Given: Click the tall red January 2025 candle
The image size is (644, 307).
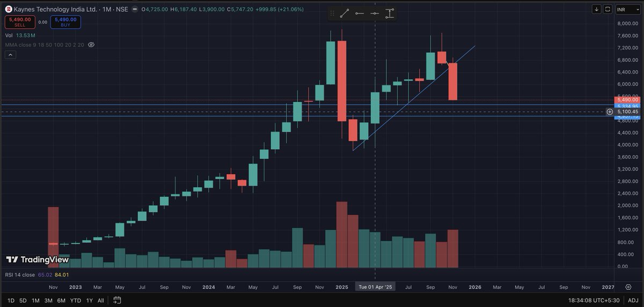Looking at the screenshot, I should pyautogui.click(x=342, y=81).
